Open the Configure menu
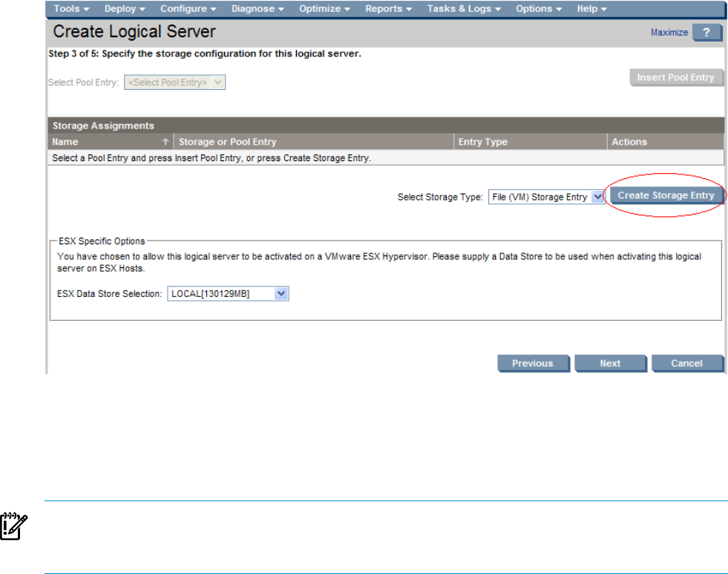Image resolution: width=728 pixels, height=574 pixels. (x=188, y=9)
